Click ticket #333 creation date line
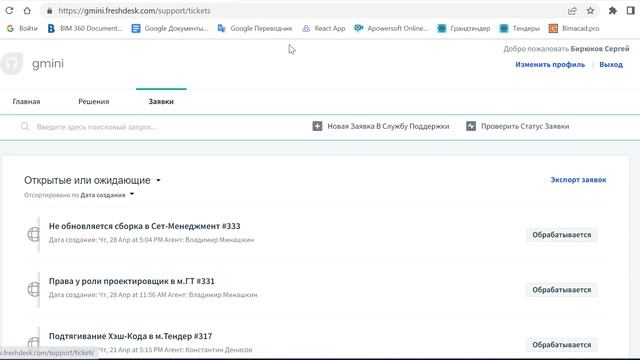 tap(151, 240)
